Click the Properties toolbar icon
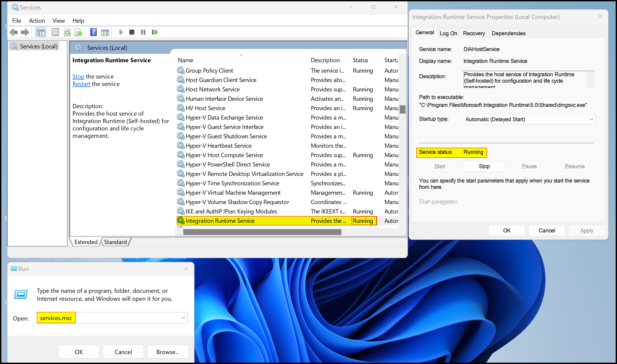Viewport: 617px width, 364px height. click(56, 32)
